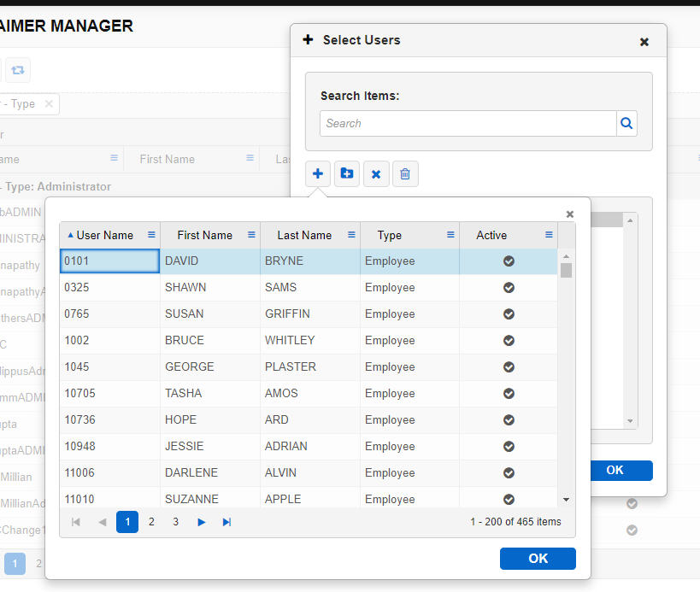The height and width of the screenshot is (592, 700).
Task: Toggle the Active checkmark for SUZANNE APPLE
Action: coord(508,499)
